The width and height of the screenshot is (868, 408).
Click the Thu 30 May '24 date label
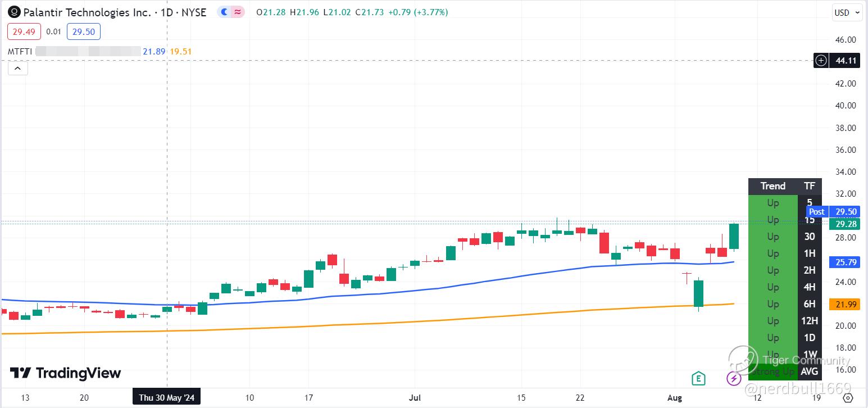click(x=166, y=398)
